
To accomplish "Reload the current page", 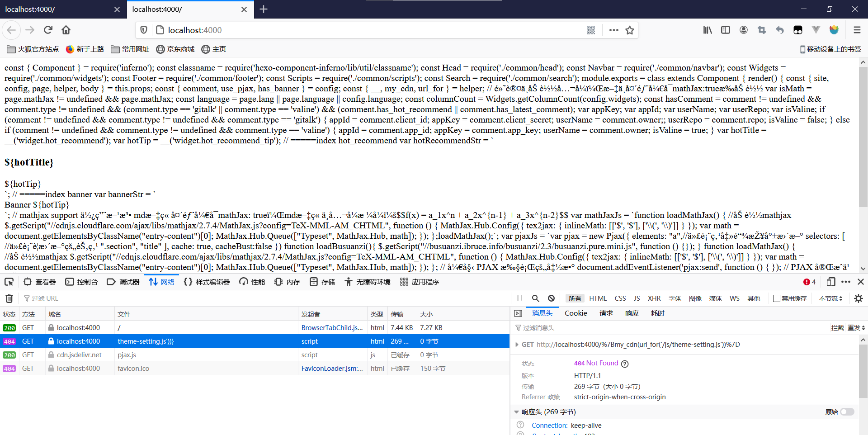I will coord(48,30).
